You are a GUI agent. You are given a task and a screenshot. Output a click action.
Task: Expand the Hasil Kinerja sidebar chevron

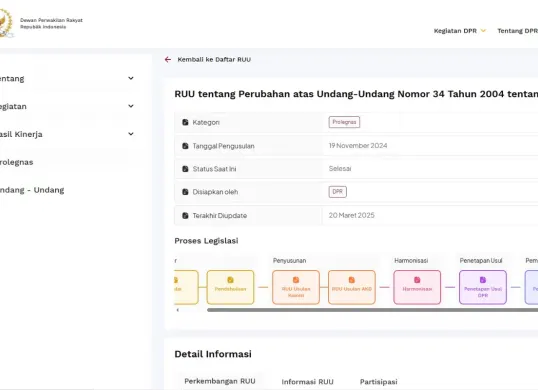[131, 134]
